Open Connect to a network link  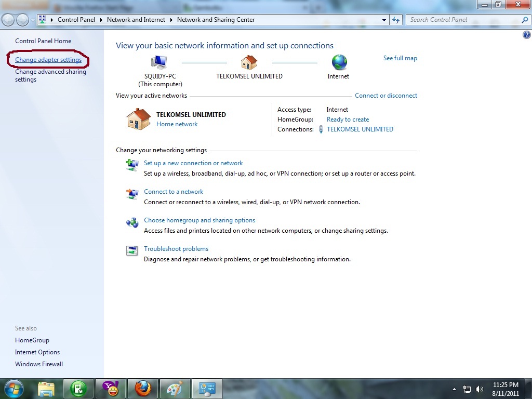[174, 192]
